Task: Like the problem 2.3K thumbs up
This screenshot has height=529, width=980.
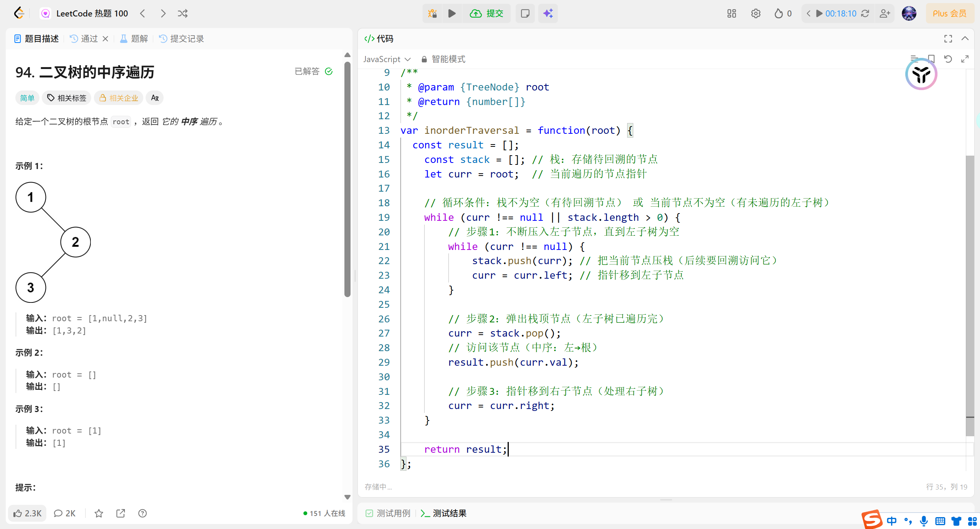Action: click(x=27, y=513)
